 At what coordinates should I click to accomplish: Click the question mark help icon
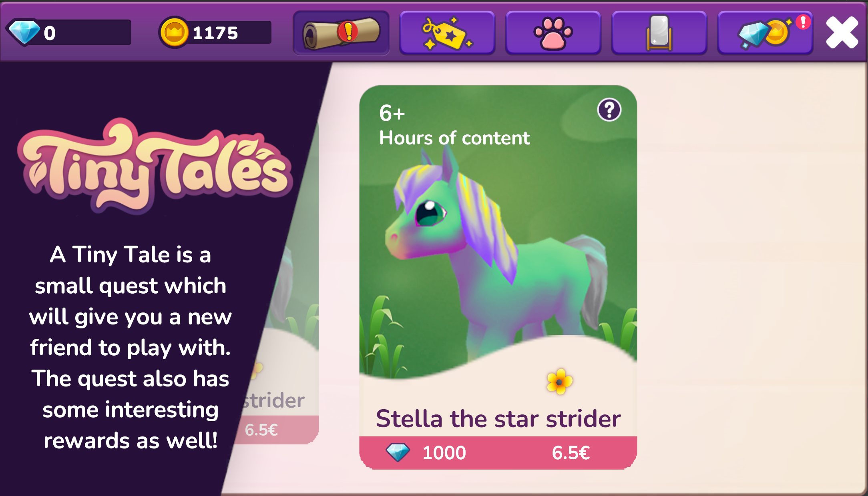click(609, 110)
